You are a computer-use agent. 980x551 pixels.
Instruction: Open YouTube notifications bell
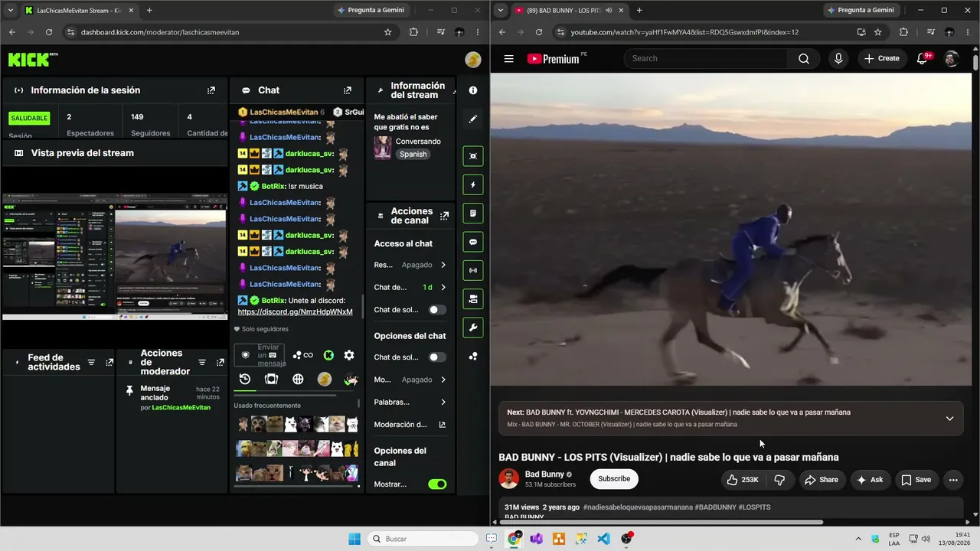[923, 58]
